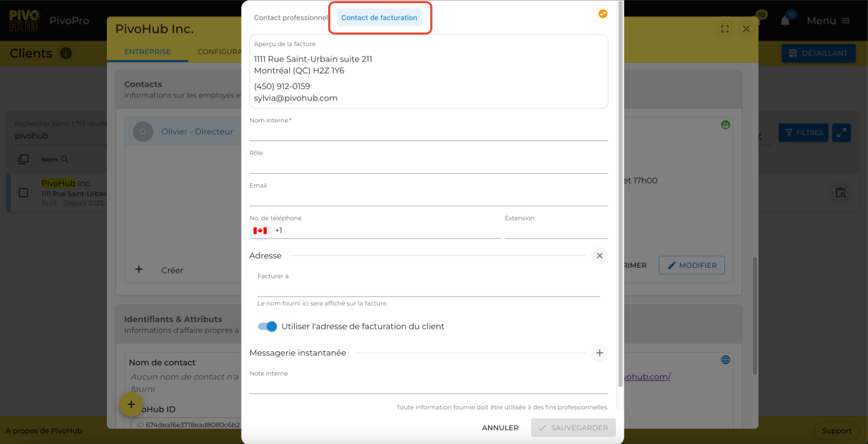Image resolution: width=868 pixels, height=444 pixels.
Task: Click the client search field containing pivohub
Action: (60, 136)
